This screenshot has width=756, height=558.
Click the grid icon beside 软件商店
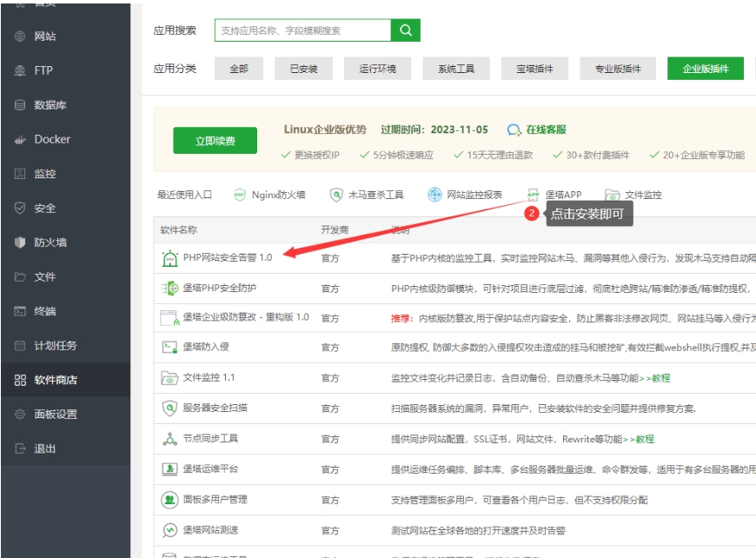pyautogui.click(x=20, y=380)
